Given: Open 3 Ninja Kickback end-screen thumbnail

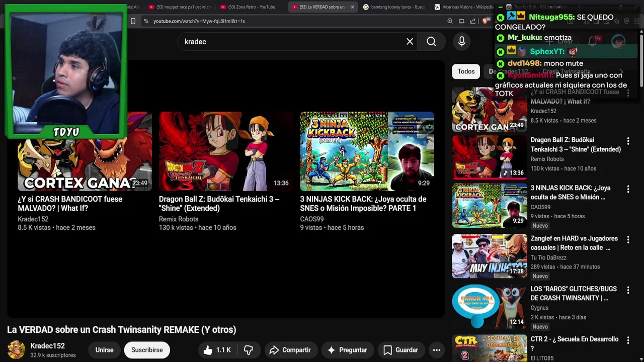Looking at the screenshot, I should (x=367, y=151).
